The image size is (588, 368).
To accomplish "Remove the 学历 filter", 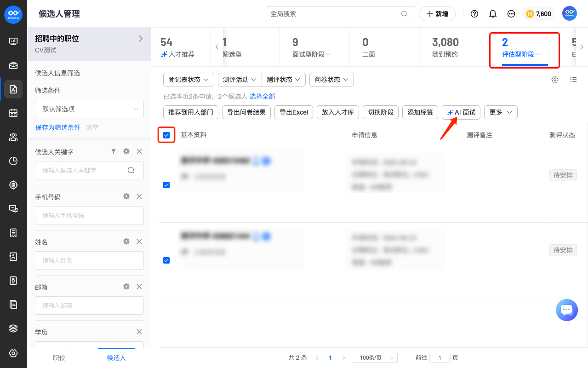I will tap(139, 332).
